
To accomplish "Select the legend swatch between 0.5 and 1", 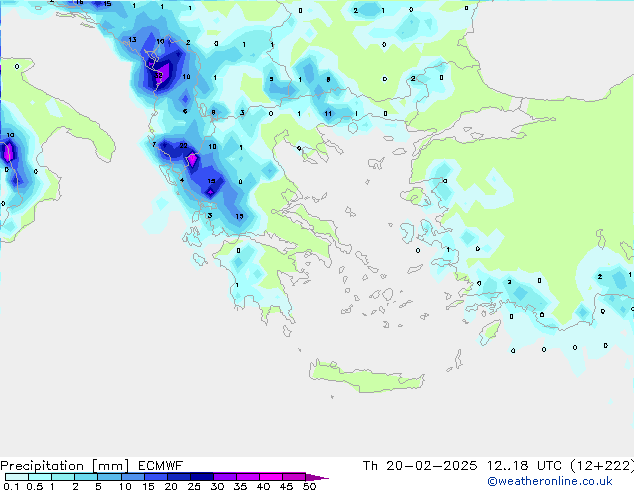I will pos(40,477).
